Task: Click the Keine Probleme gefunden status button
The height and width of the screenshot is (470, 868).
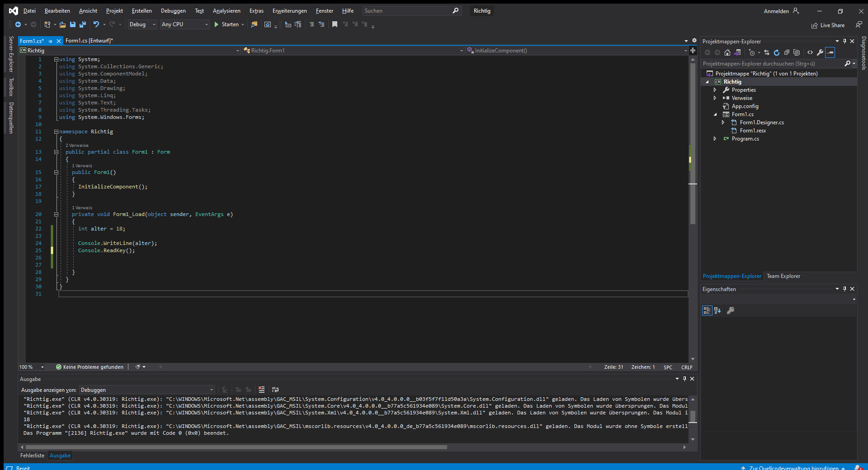Action: [x=90, y=367]
